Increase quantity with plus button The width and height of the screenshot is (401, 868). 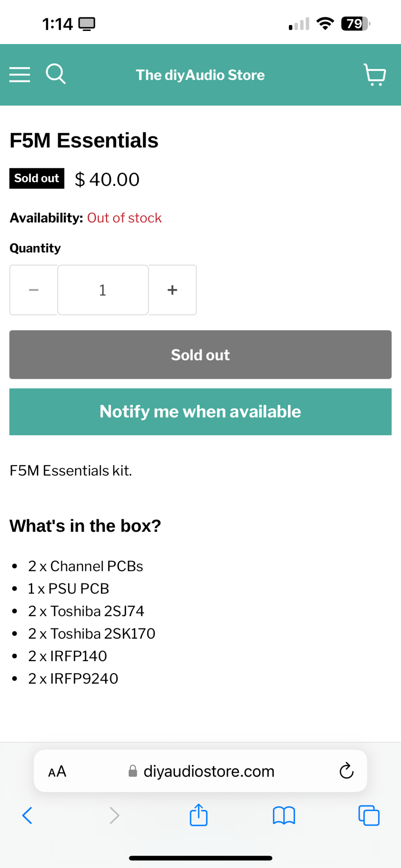pyautogui.click(x=172, y=290)
